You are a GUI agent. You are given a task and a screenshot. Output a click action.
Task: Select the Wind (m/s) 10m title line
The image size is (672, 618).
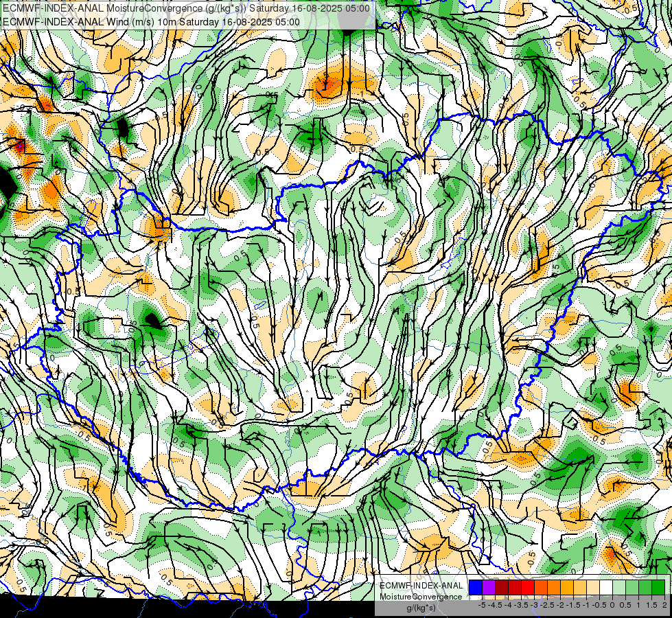point(151,22)
